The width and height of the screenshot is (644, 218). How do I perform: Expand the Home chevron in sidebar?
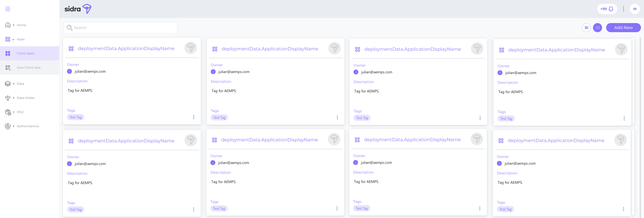tap(13, 25)
